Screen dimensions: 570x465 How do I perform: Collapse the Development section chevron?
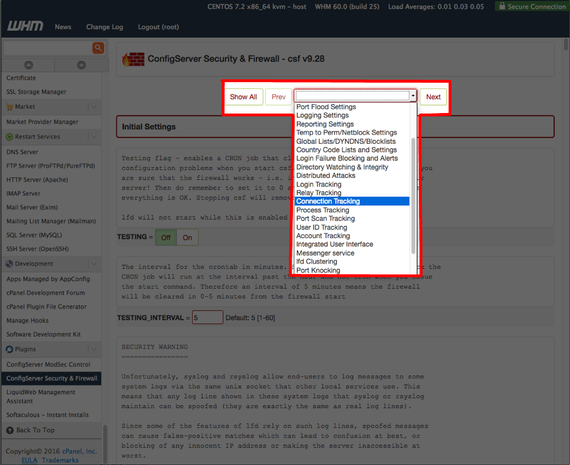94,264
